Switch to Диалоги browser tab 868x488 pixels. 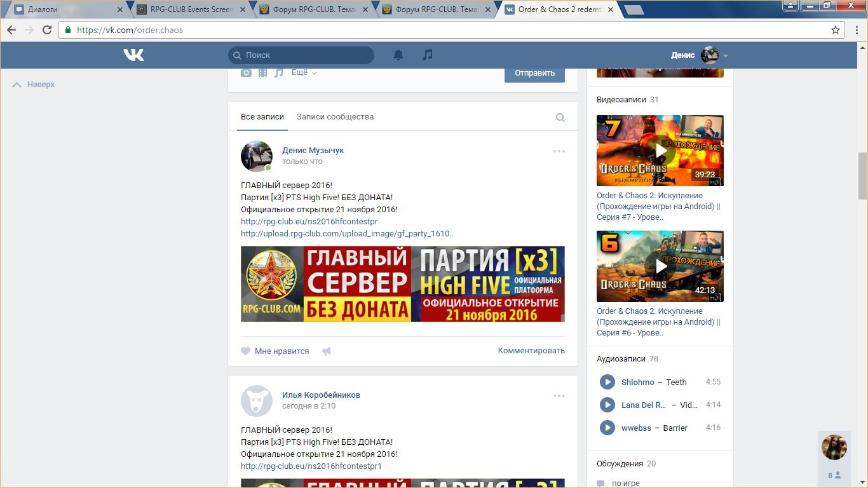(x=67, y=10)
